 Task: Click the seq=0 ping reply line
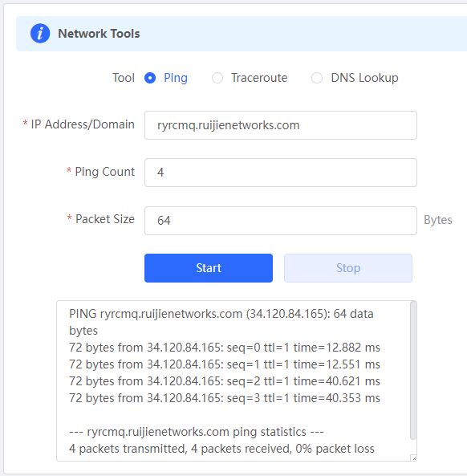(x=225, y=348)
